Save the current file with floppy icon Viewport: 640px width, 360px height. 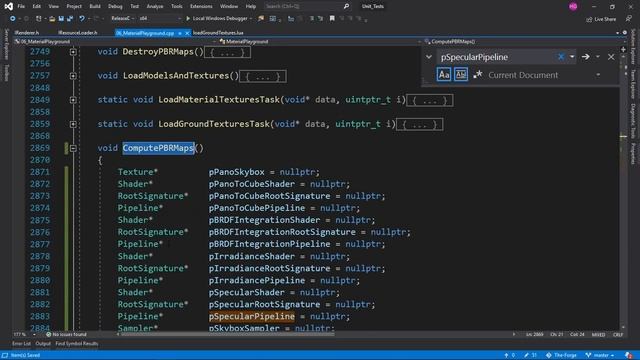[61, 18]
